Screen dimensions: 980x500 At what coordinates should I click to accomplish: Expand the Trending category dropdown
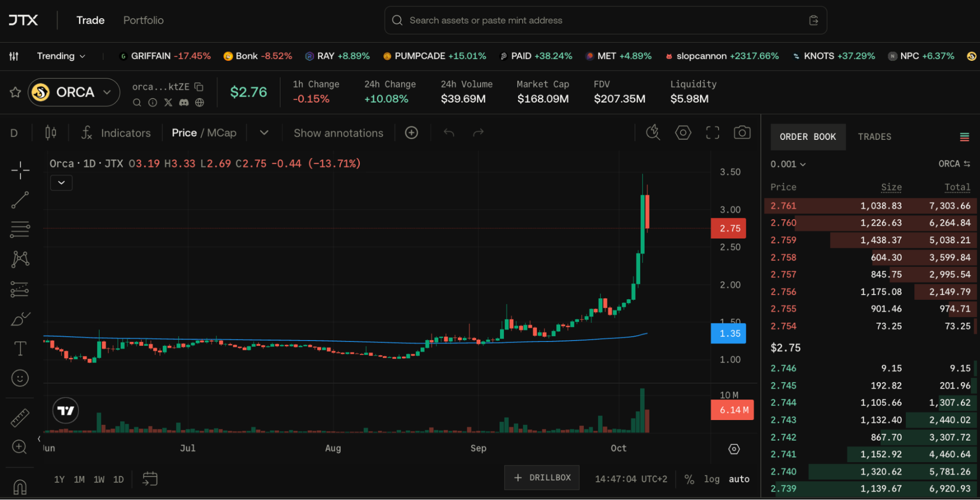tap(61, 56)
